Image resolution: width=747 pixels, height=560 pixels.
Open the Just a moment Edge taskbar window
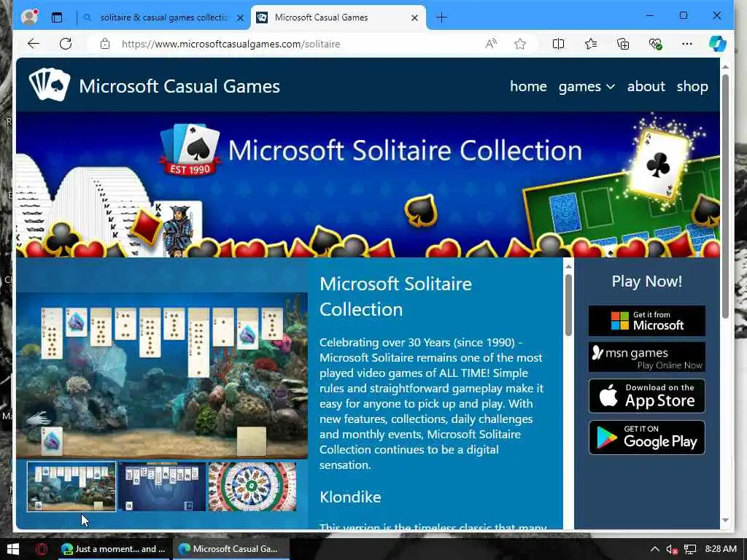(113, 549)
